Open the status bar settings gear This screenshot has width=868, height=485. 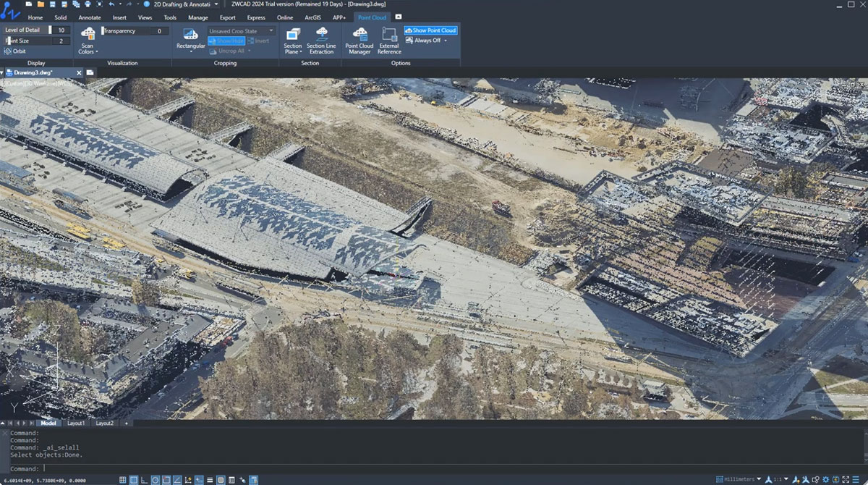pyautogui.click(x=826, y=479)
